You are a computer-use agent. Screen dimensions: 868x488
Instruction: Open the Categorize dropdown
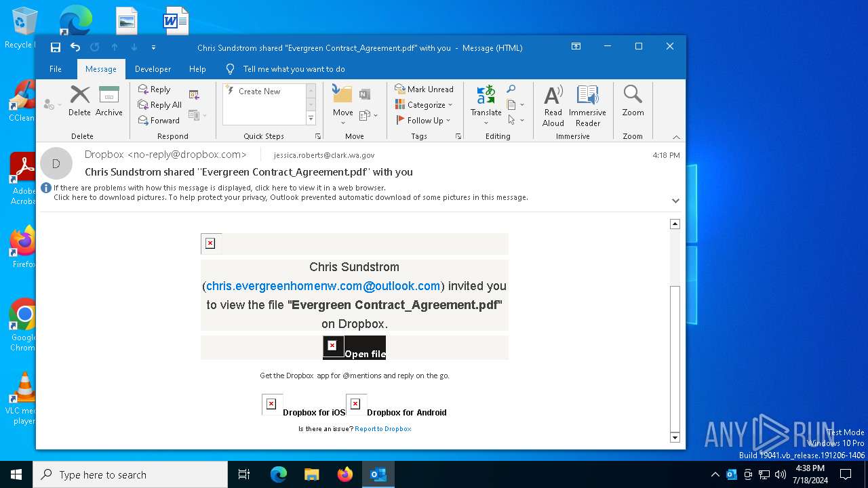(424, 104)
